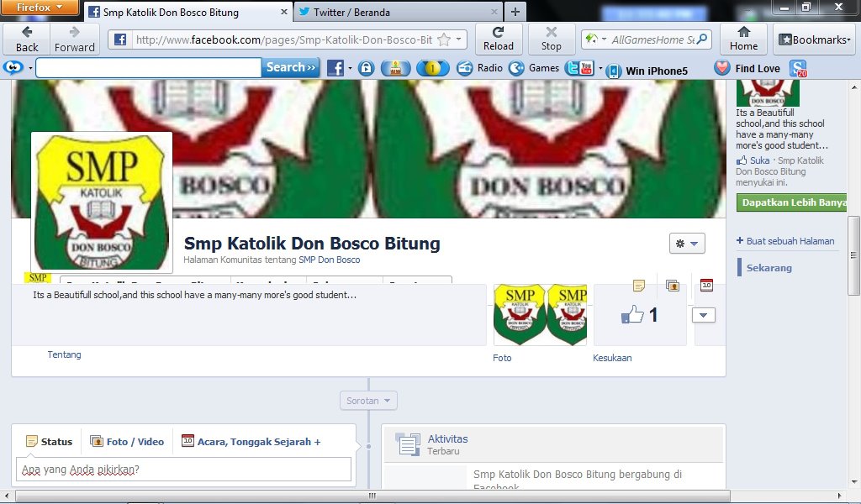Image resolution: width=861 pixels, height=504 pixels.
Task: Open a new tab with plus button
Action: click(515, 12)
